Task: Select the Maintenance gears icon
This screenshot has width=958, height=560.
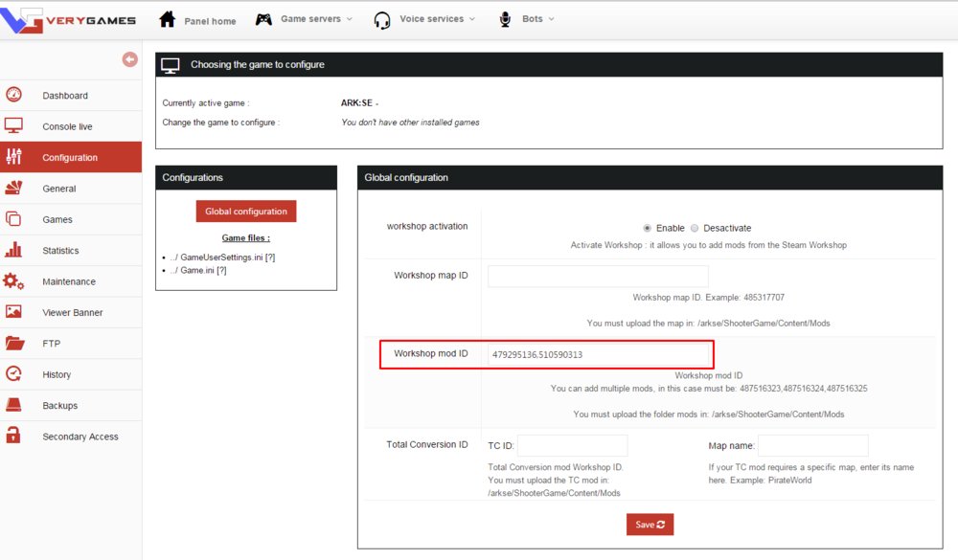Action: click(x=13, y=281)
